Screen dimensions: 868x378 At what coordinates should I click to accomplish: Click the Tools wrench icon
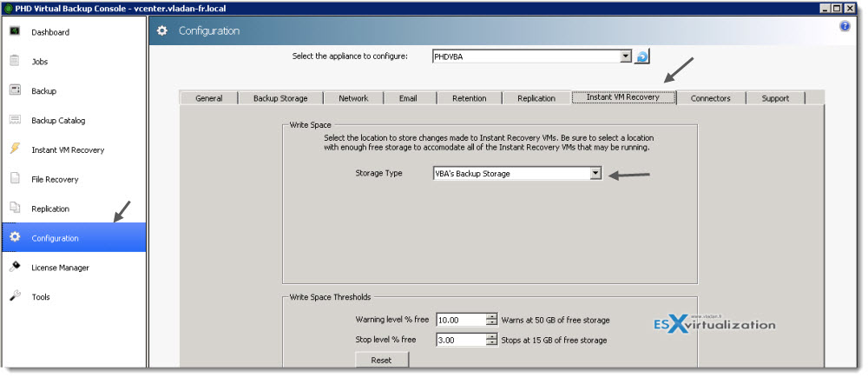[15, 296]
